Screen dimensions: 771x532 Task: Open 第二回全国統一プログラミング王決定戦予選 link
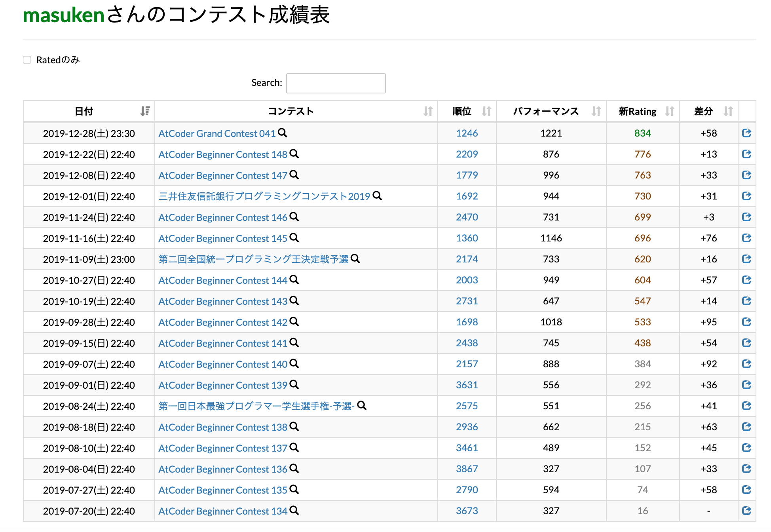click(x=254, y=259)
